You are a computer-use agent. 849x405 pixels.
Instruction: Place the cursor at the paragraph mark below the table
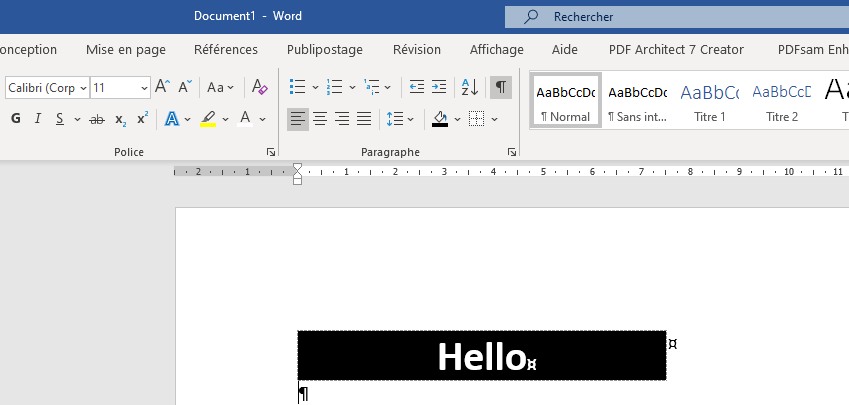(x=304, y=394)
